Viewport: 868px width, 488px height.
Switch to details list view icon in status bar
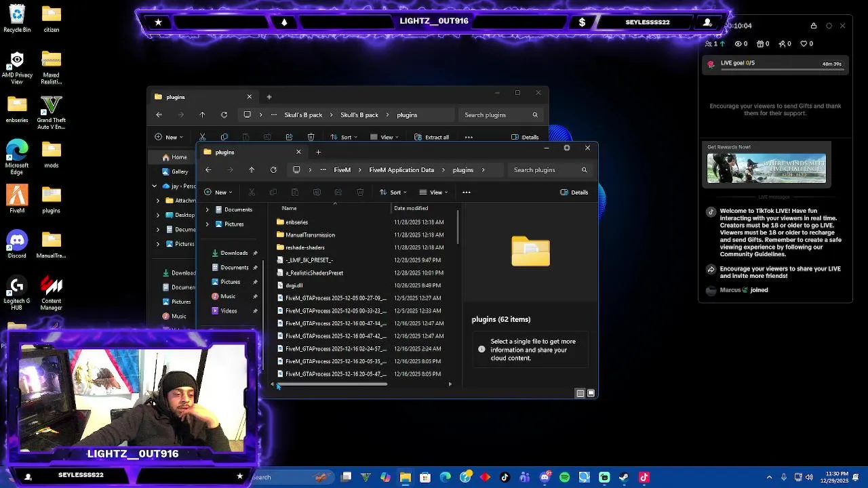point(580,393)
